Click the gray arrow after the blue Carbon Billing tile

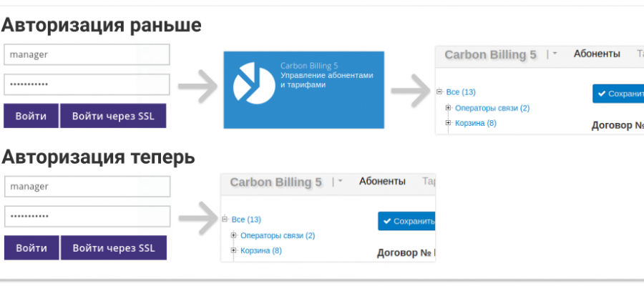point(410,91)
